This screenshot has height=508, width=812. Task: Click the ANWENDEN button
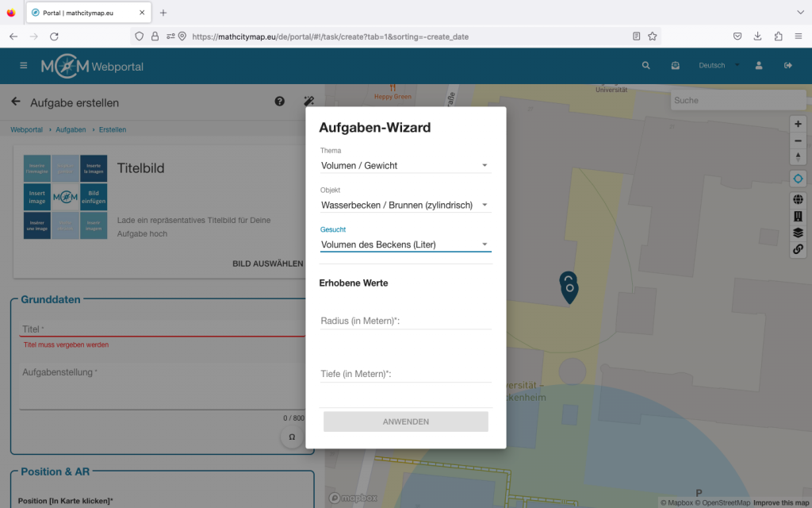click(405, 421)
